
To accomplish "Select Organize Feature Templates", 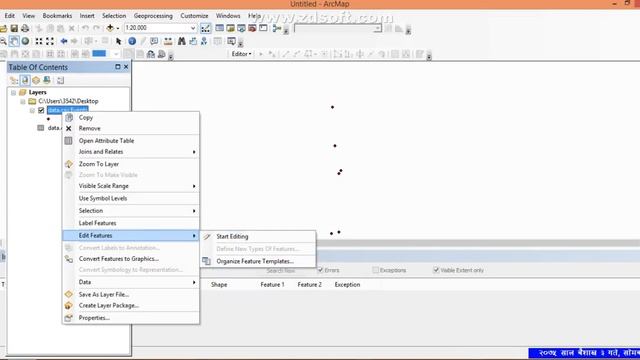I will click(258, 262).
